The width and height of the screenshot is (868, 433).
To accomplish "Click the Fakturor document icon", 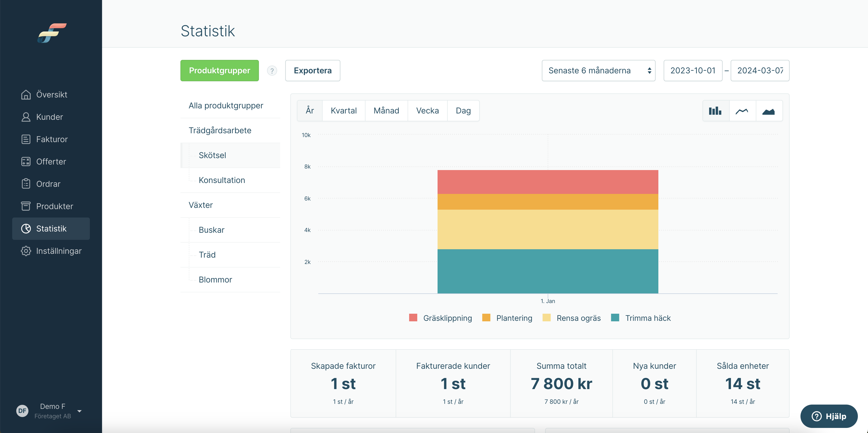I will coord(26,139).
